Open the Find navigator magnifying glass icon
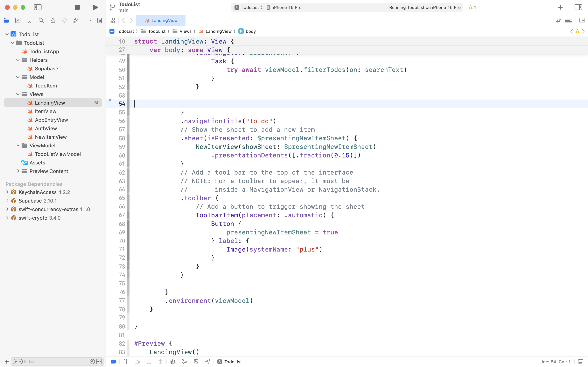This screenshot has height=367, width=588. [x=41, y=20]
